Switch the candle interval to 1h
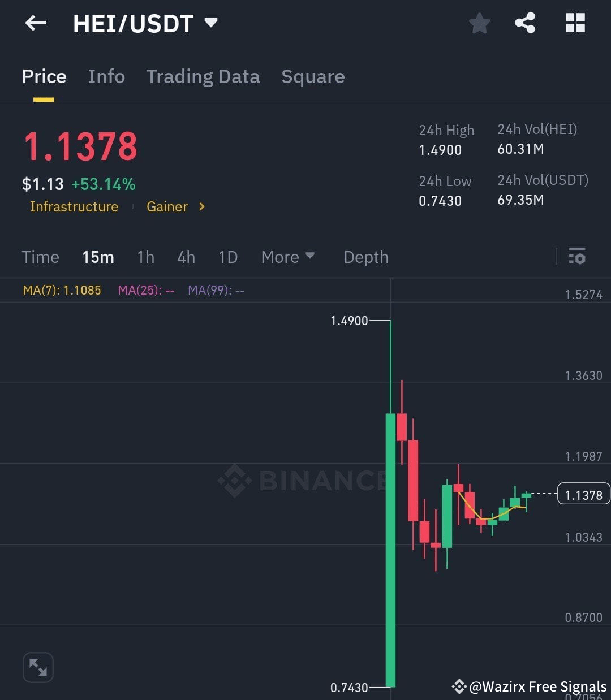 [x=145, y=257]
